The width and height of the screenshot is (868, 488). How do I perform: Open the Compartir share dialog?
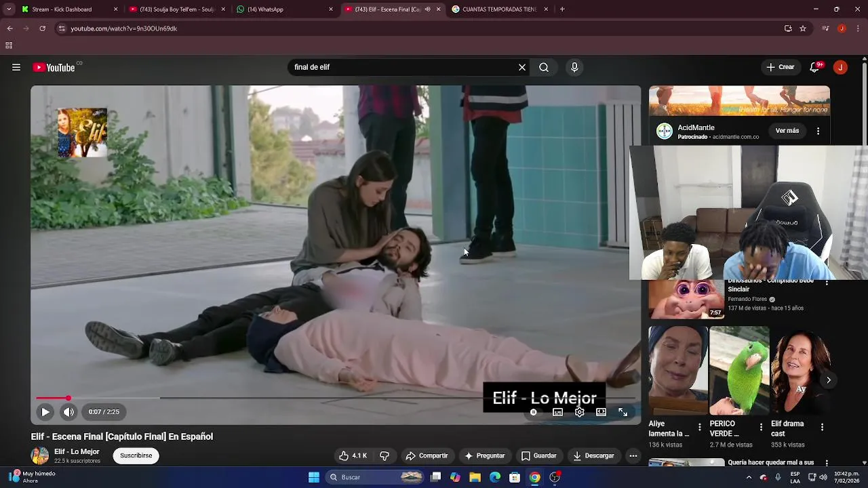click(427, 455)
